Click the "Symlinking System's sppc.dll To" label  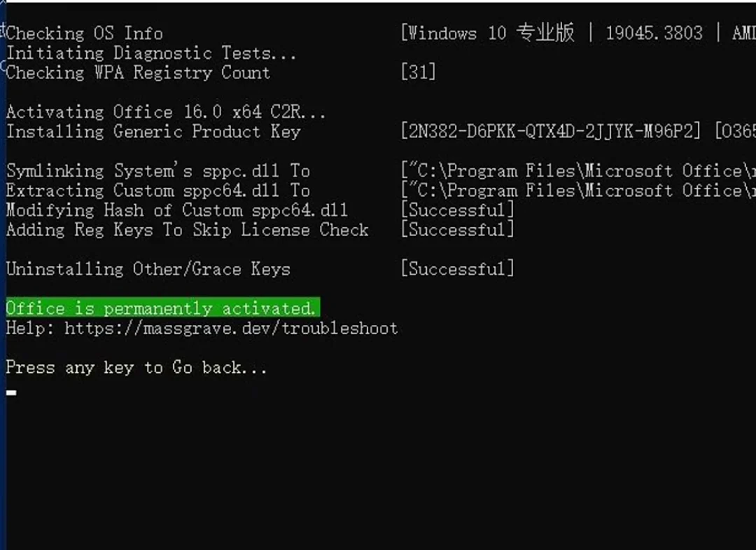pyautogui.click(x=158, y=171)
